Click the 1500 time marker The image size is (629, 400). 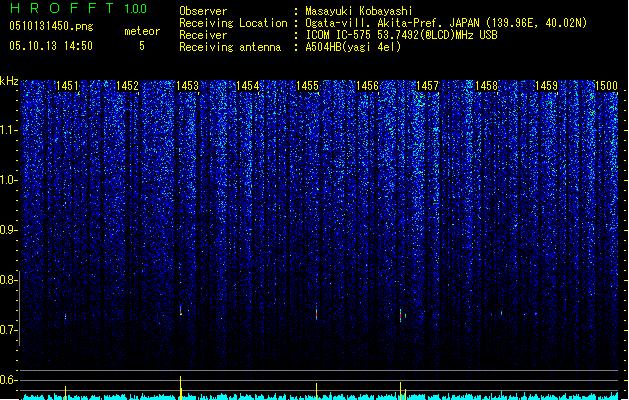pyautogui.click(x=606, y=86)
